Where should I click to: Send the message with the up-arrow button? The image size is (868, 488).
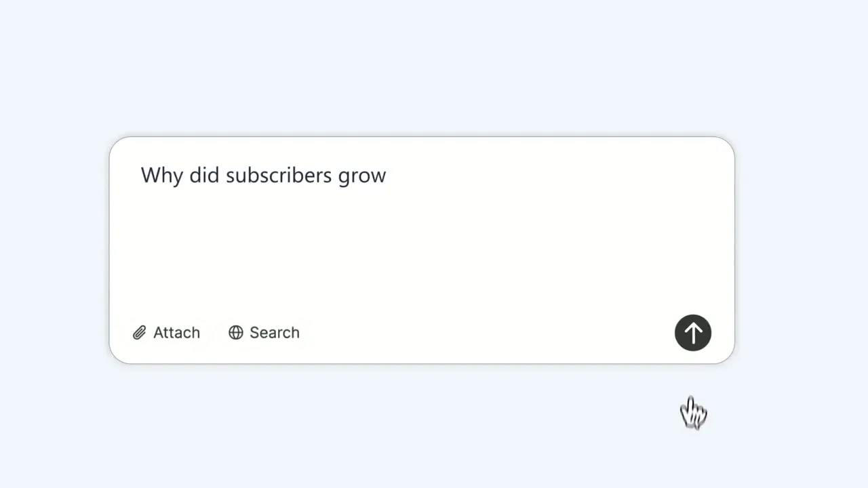[x=692, y=333]
